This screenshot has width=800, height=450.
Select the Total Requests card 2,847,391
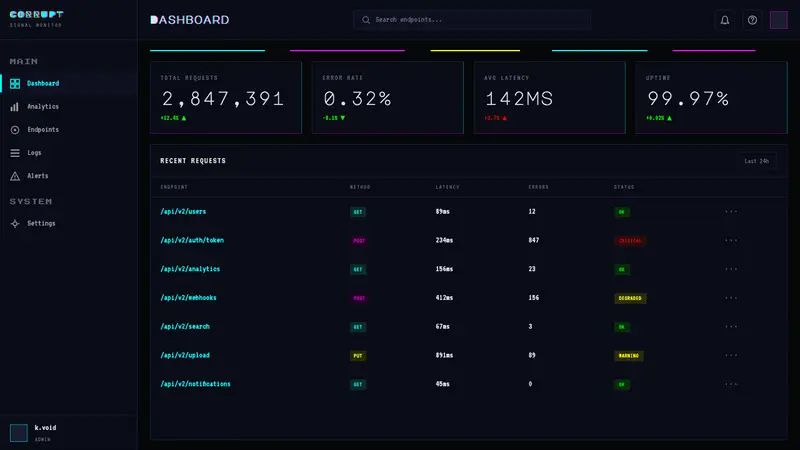pyautogui.click(x=226, y=97)
